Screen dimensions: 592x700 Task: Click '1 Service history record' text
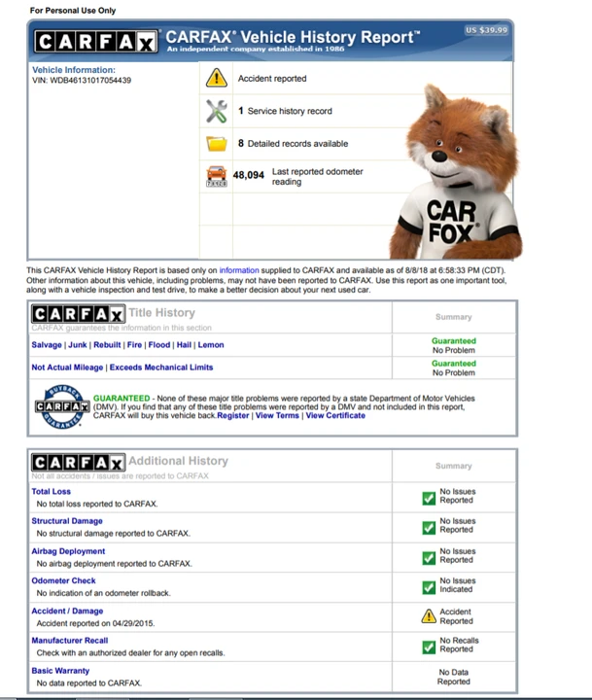(285, 111)
